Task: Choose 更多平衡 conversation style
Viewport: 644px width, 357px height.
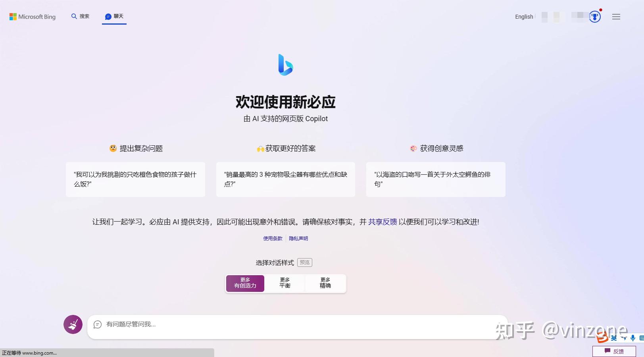Action: 285,283
